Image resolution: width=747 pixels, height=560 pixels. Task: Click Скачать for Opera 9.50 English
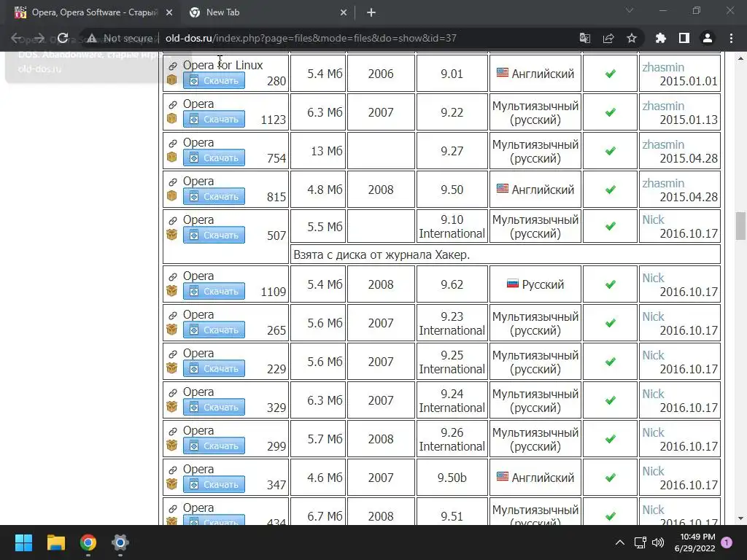pyautogui.click(x=214, y=196)
